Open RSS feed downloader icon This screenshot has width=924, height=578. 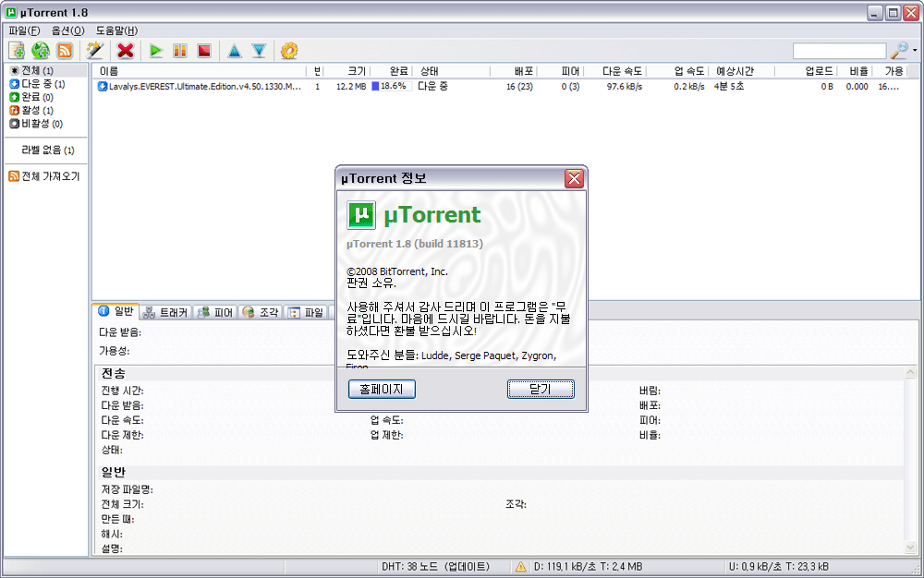coord(65,51)
